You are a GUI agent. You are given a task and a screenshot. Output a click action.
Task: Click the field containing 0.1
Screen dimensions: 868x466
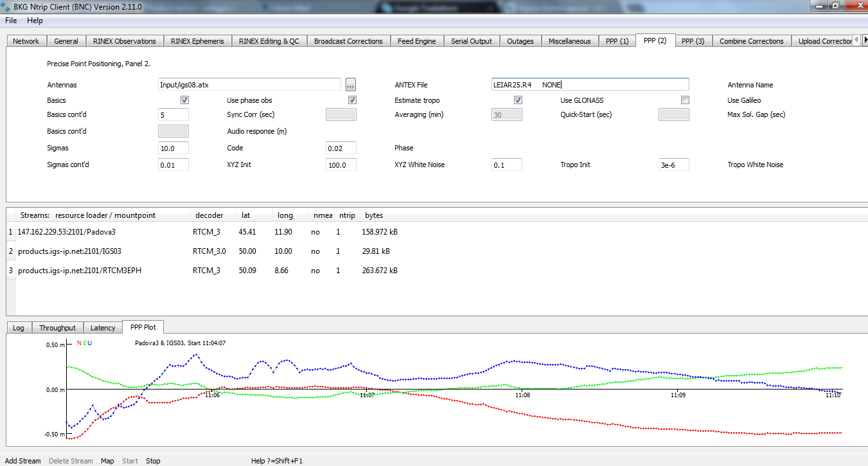click(x=507, y=165)
